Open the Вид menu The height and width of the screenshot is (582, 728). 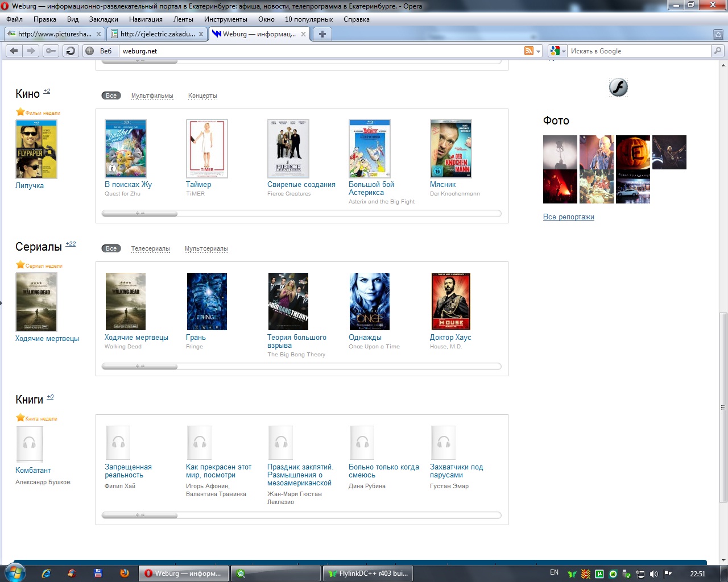click(73, 19)
